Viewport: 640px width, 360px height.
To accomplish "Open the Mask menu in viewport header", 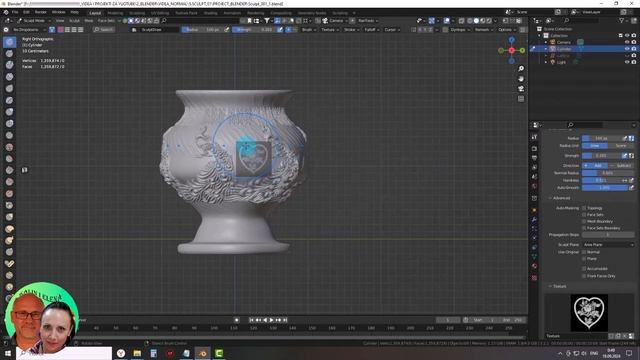I will 89,20.
